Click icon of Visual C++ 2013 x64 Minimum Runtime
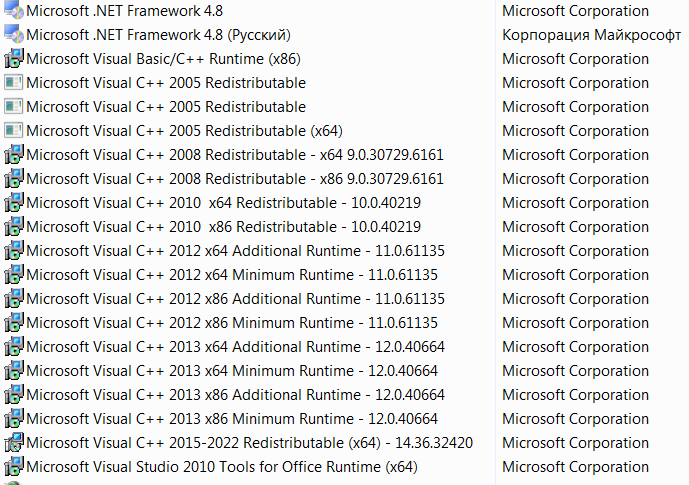The height and width of the screenshot is (485, 689). point(13,371)
